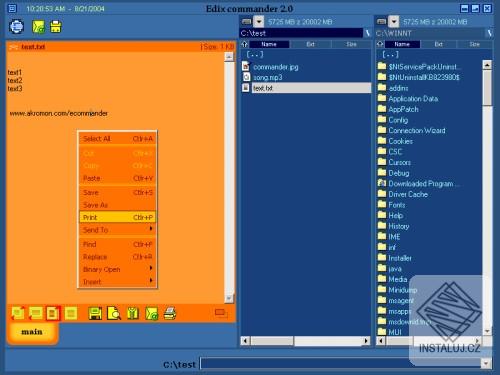Screen dimensions: 500x375
Task: Choose Select All in the context menu
Action: pyautogui.click(x=117, y=139)
